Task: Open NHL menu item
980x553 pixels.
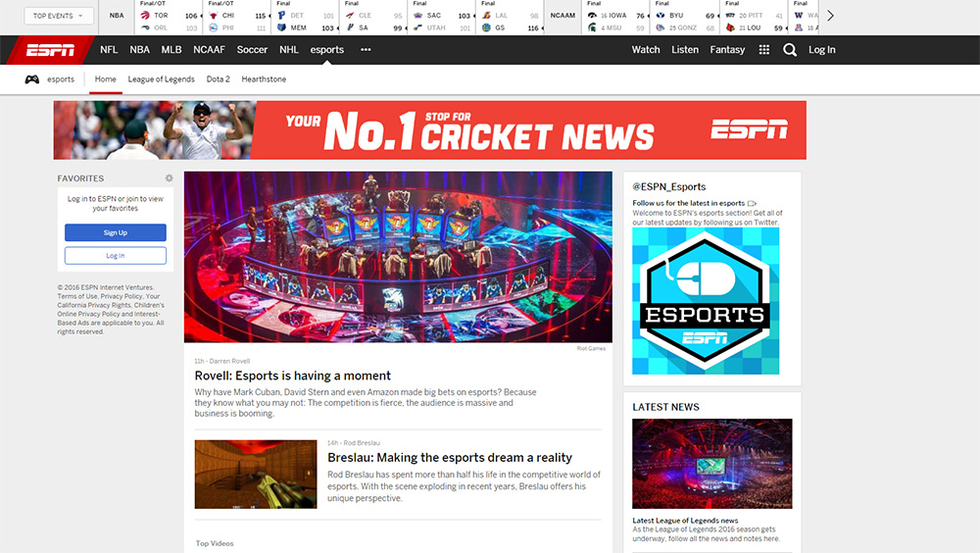Action: pos(289,50)
